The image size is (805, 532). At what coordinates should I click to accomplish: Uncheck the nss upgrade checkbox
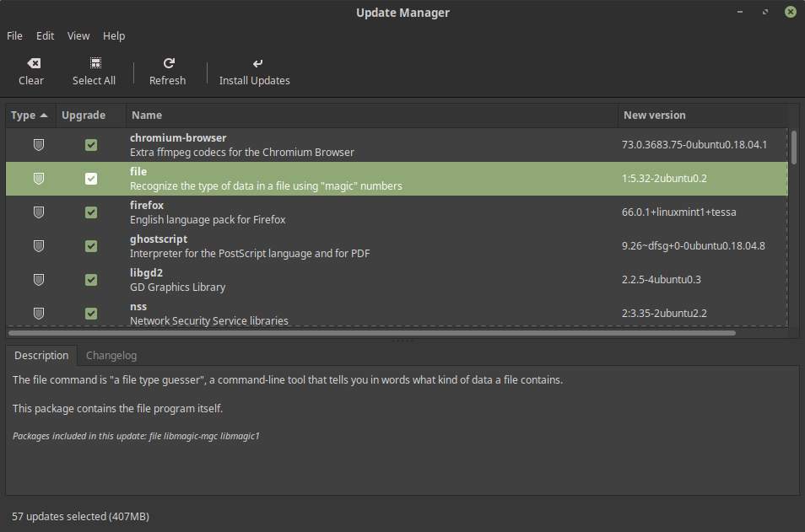pyautogui.click(x=91, y=314)
